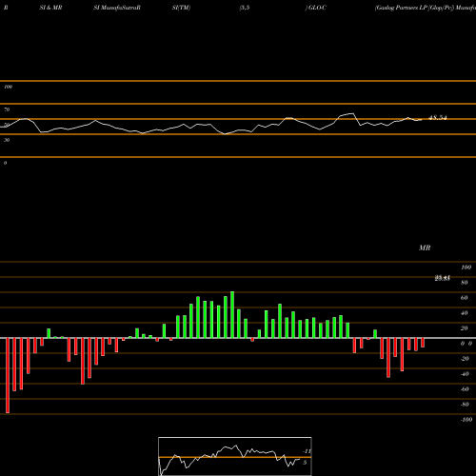This screenshot has height=476, width=476.
Task: Click the 30 level label on RSI panel
Action: pyautogui.click(x=7, y=140)
